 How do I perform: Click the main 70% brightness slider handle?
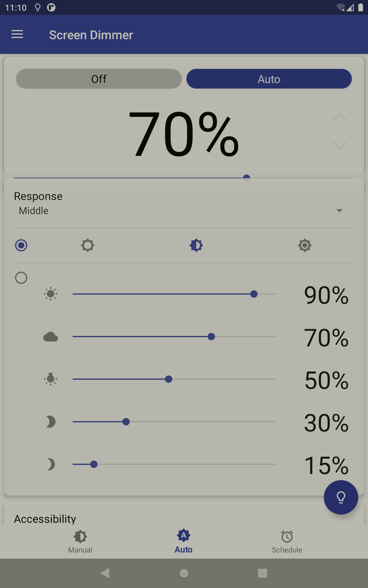[x=247, y=178]
